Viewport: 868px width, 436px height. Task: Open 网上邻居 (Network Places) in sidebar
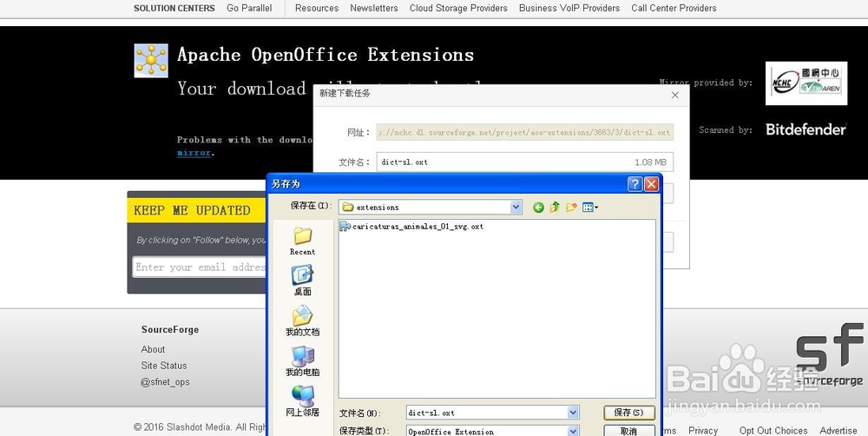click(302, 401)
